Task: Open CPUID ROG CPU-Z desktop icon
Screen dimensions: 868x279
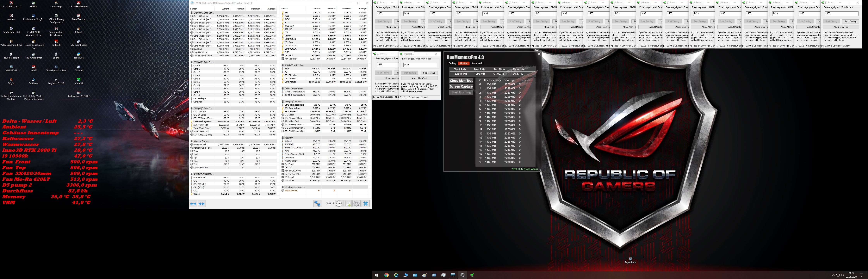Action: pyautogui.click(x=11, y=4)
